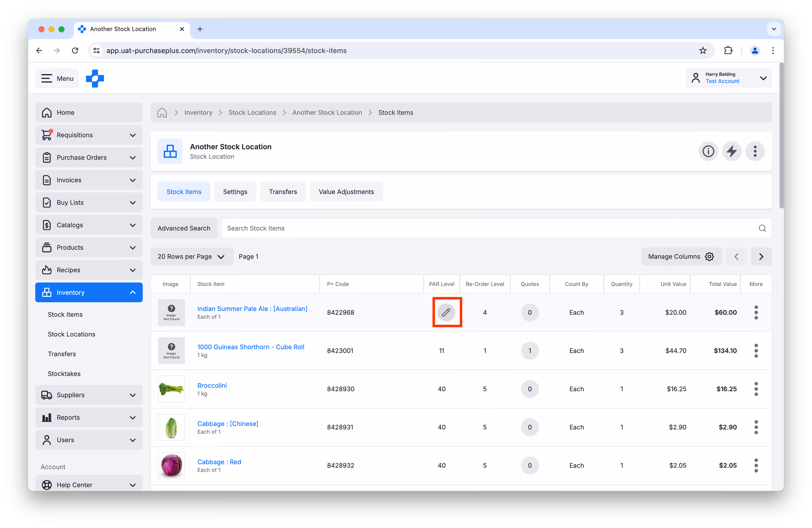Go to next page of stock items
Screen dimensions: 812x528
[761, 256]
